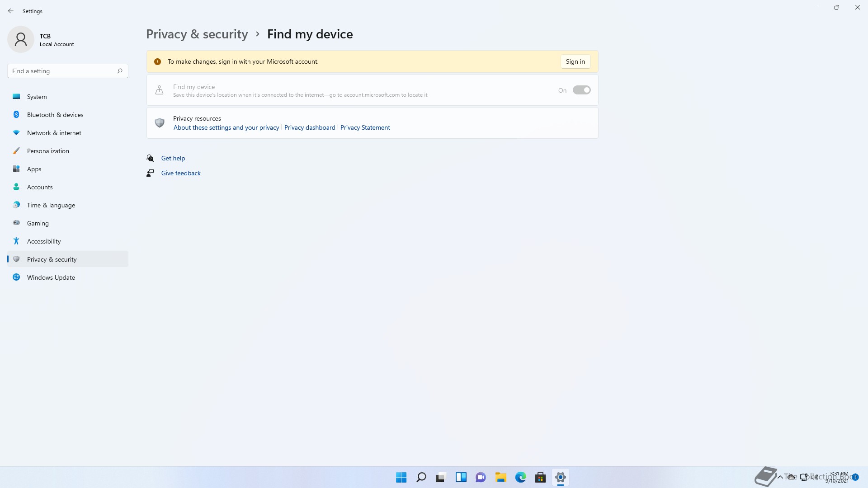Go to Windows Update
Image resolution: width=868 pixels, height=488 pixels.
tap(68, 277)
